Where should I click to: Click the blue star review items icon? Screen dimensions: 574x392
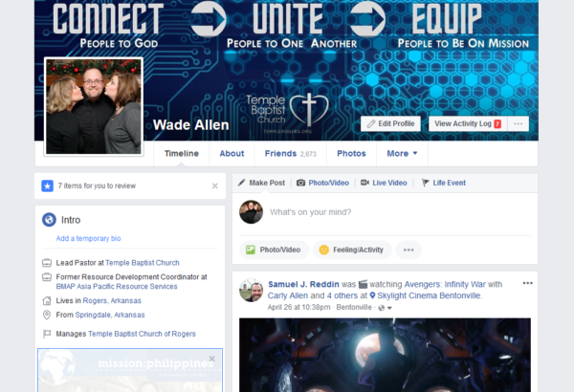click(47, 185)
